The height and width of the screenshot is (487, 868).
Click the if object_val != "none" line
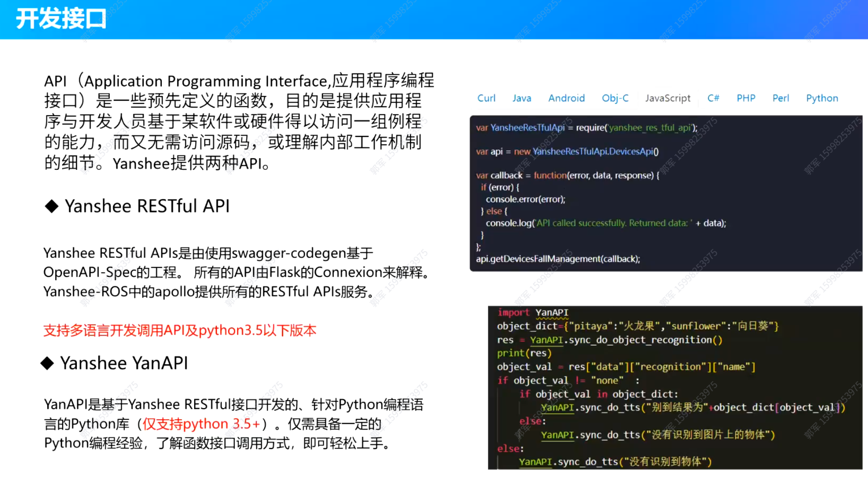[568, 381]
